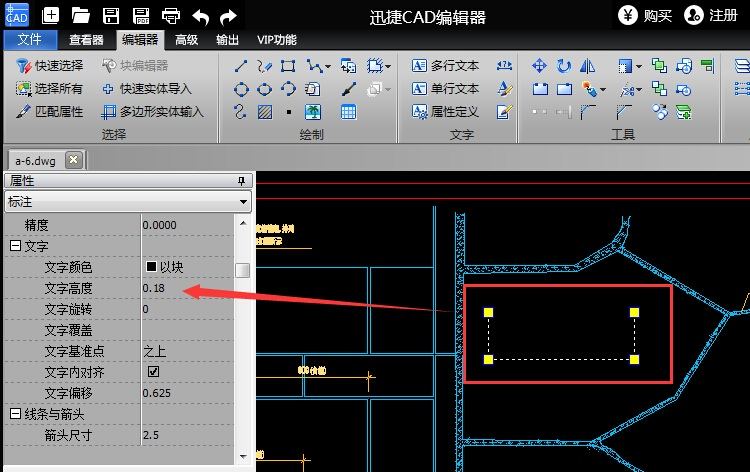Click the 购买 purchase button
Viewport: 750px width, 472px height.
(x=645, y=15)
